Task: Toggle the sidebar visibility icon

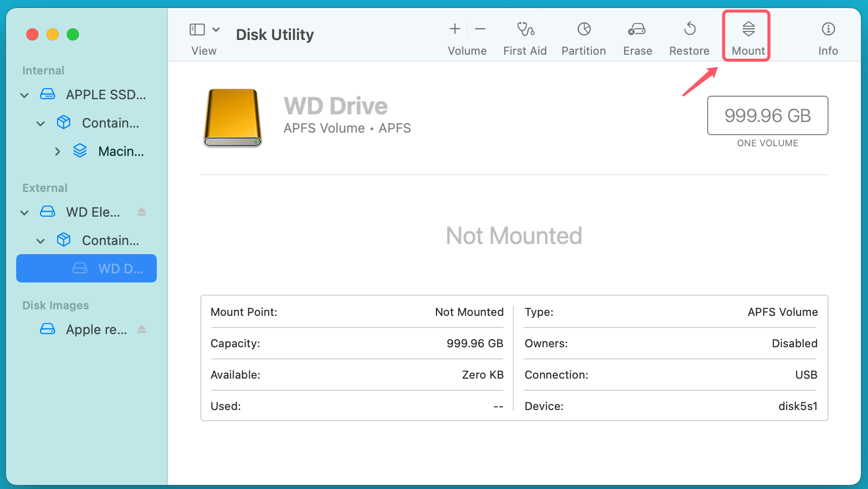Action: pyautogui.click(x=197, y=29)
